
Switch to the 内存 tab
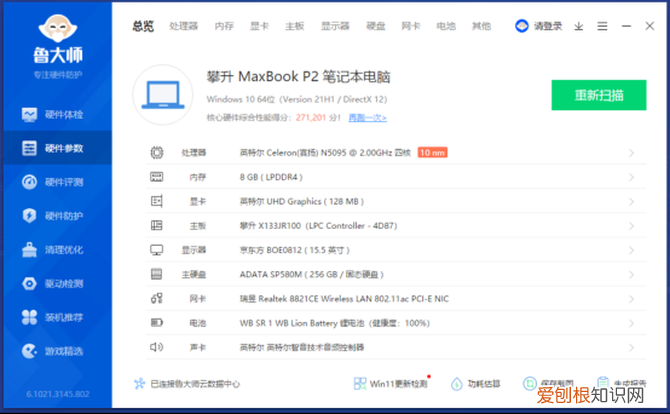click(224, 26)
